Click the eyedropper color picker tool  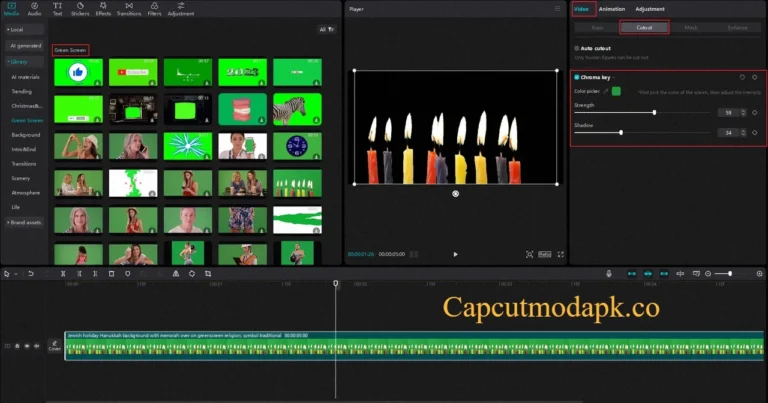[605, 91]
